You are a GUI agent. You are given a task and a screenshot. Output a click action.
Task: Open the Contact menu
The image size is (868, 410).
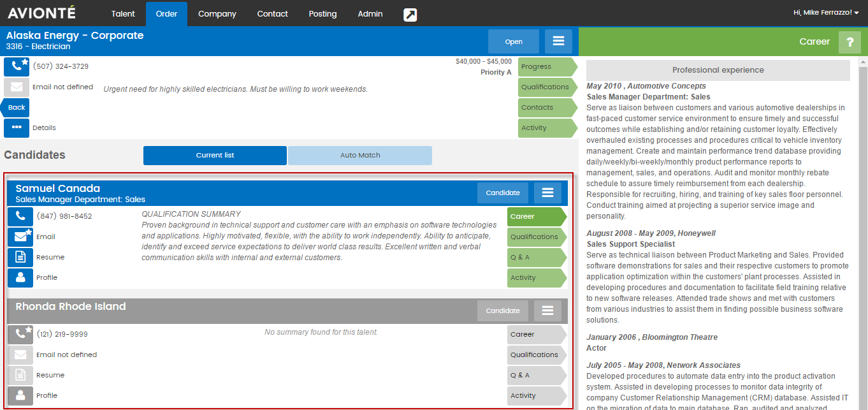tap(273, 14)
